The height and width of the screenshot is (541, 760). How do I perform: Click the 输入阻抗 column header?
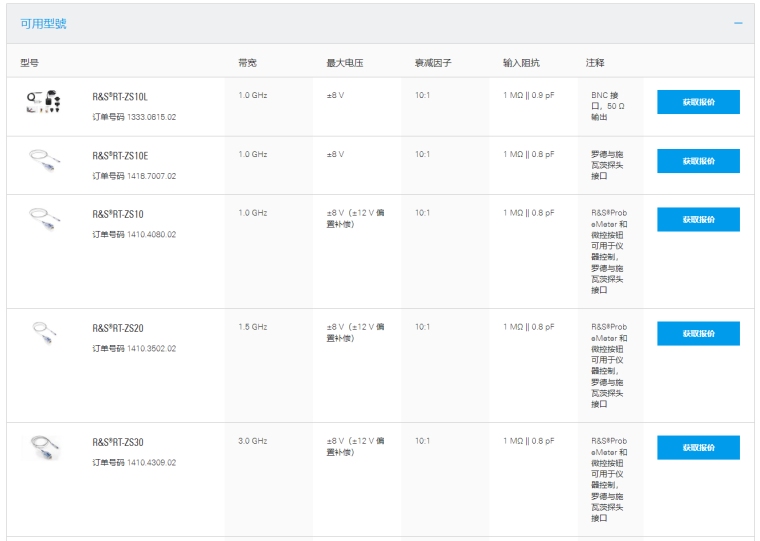(521, 63)
